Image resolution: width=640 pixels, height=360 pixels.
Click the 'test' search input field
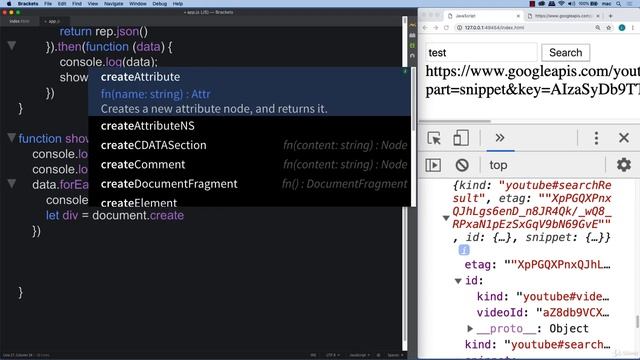(481, 53)
